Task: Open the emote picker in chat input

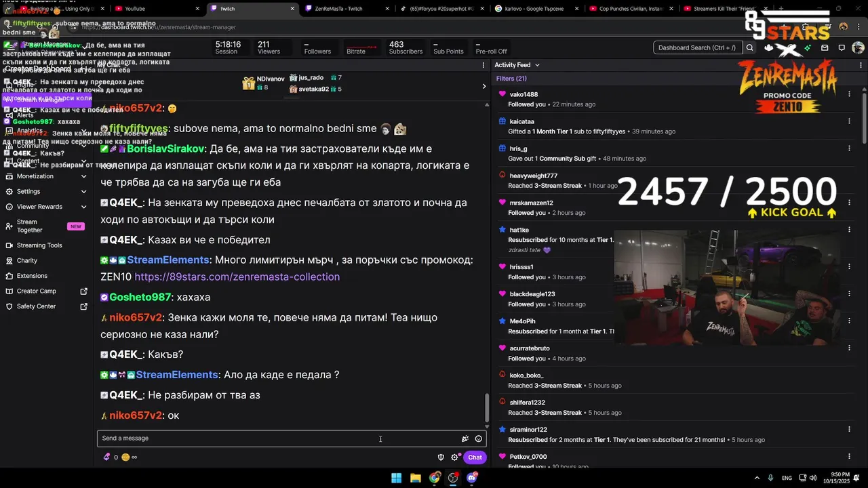Action: point(479,439)
